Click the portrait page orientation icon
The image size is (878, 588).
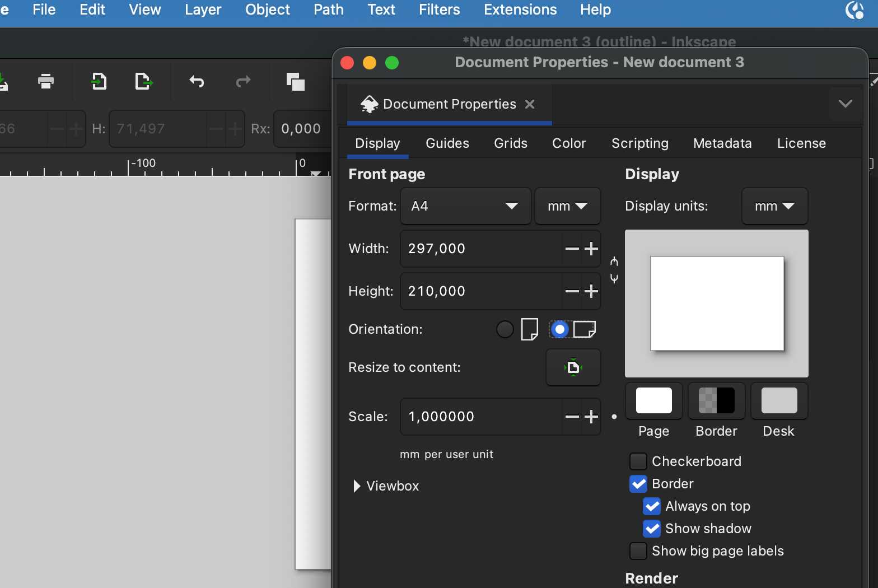[529, 329]
